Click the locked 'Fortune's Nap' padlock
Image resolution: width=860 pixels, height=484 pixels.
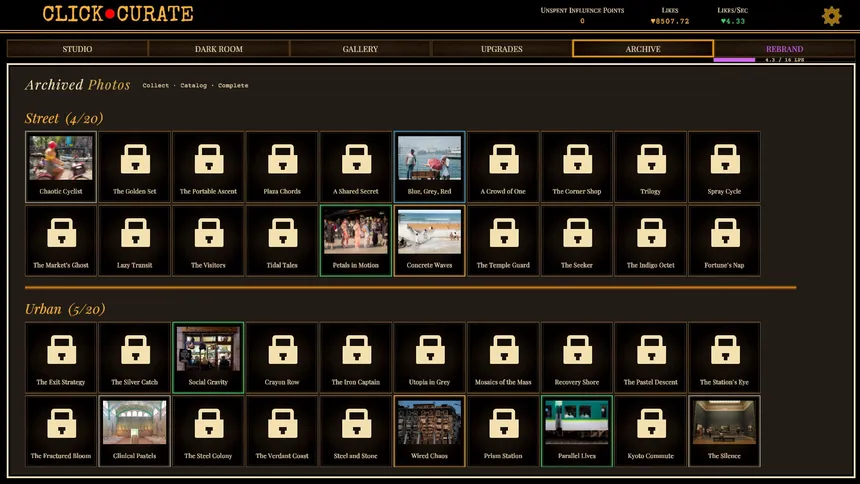click(x=724, y=240)
